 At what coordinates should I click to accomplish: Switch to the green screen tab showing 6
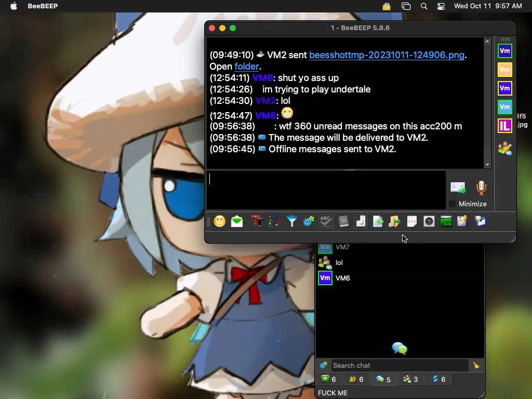coord(328,379)
